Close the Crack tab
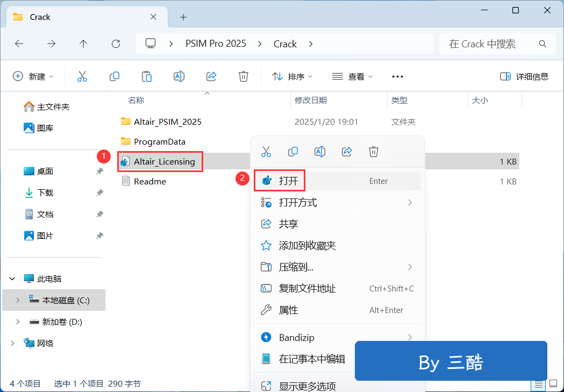 click(x=153, y=17)
